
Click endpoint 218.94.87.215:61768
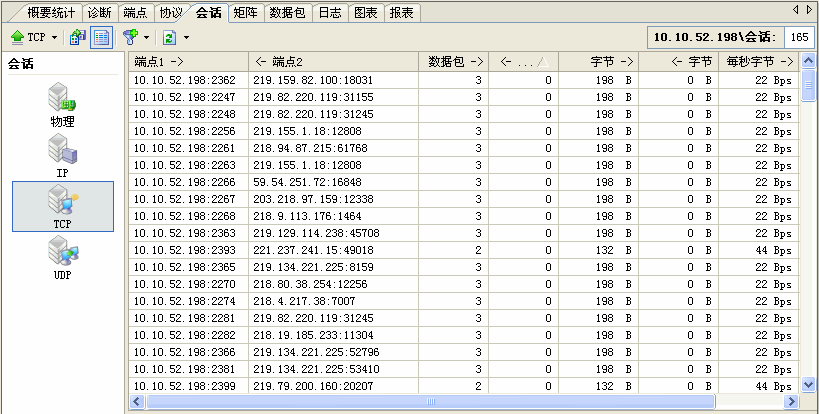pos(311,148)
